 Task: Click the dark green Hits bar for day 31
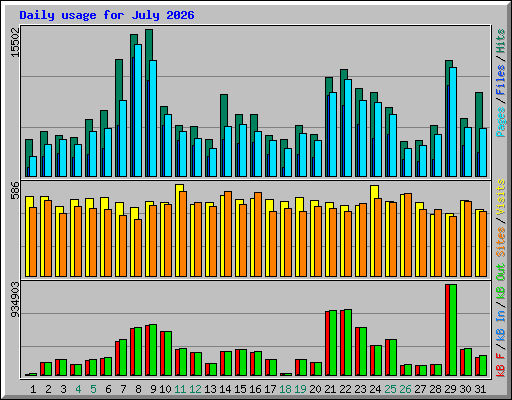click(x=479, y=110)
